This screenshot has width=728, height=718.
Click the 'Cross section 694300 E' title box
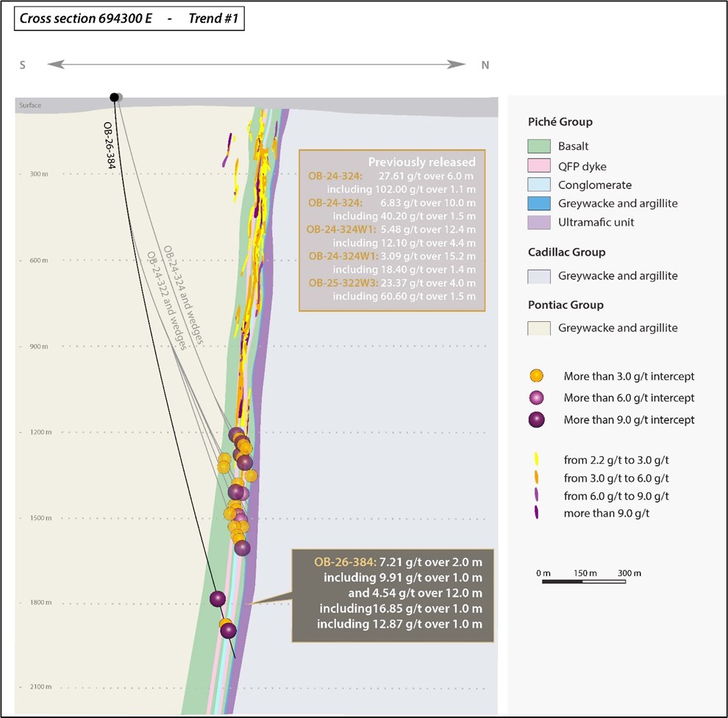pos(129,20)
